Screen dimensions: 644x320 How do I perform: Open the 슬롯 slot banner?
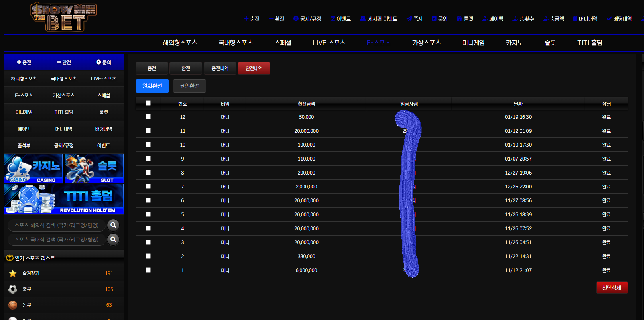coord(94,169)
